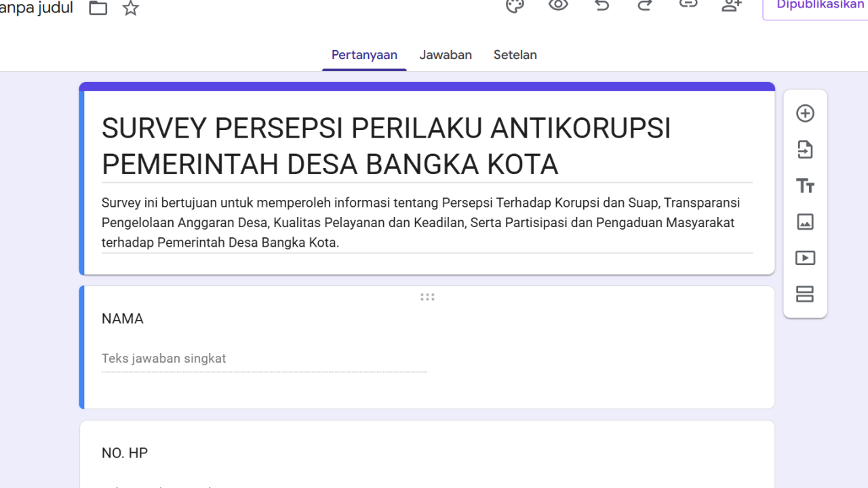Move form to folder icon

coord(98,8)
